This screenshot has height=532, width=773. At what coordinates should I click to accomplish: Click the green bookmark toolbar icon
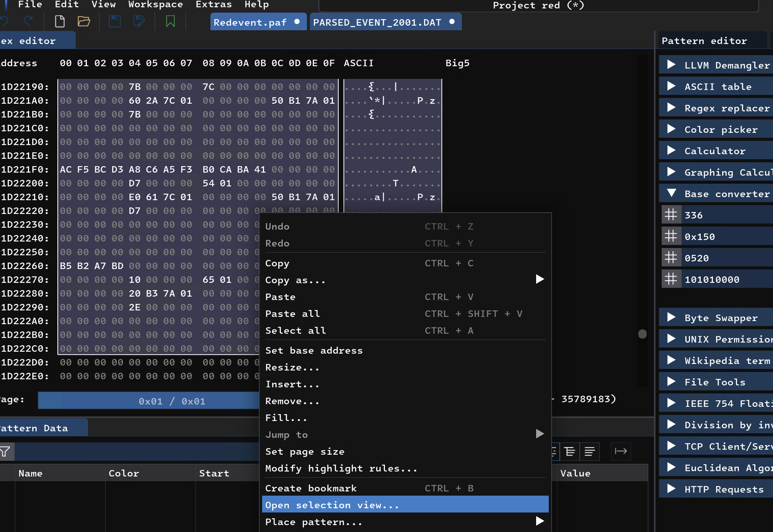pyautogui.click(x=170, y=21)
